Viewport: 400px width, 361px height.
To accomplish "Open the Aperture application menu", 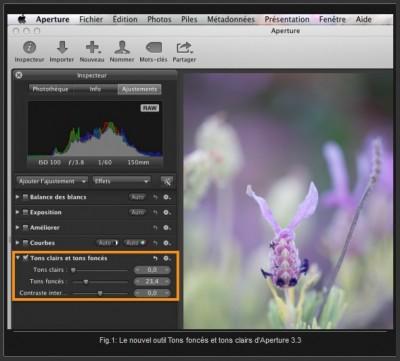I will point(53,19).
